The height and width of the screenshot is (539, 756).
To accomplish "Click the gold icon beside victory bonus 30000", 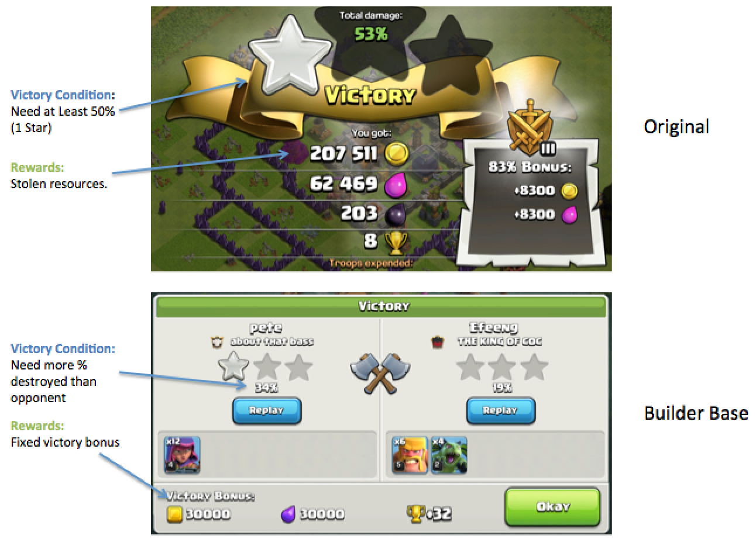I will tap(175, 514).
